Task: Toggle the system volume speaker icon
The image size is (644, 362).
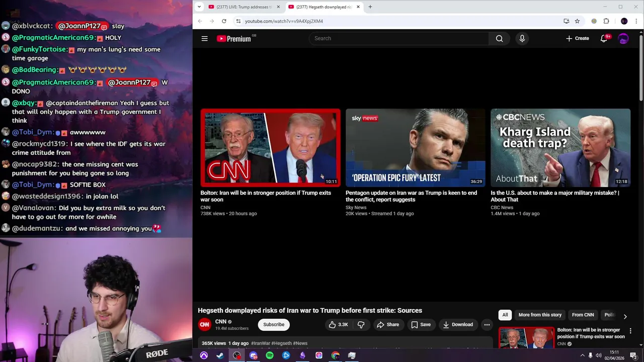Action: [600, 355]
